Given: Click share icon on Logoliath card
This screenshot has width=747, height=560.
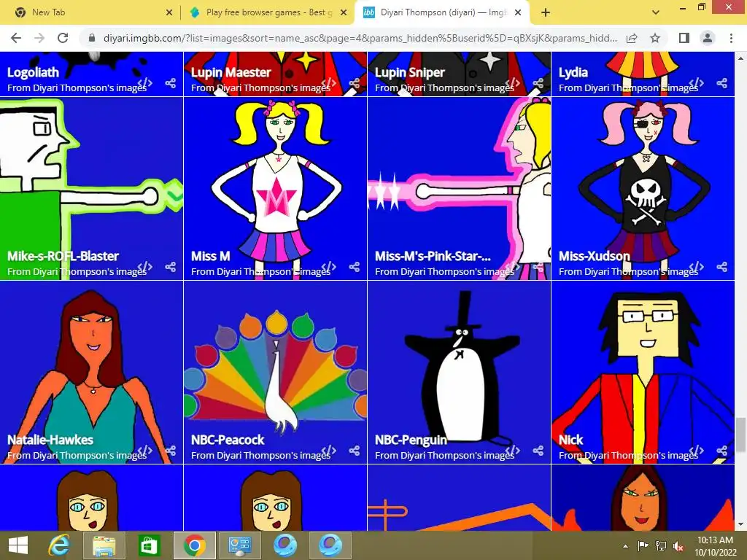Looking at the screenshot, I should (x=171, y=83).
